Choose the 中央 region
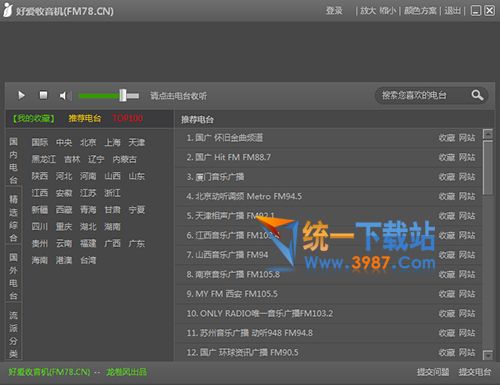This screenshot has width=500, height=385. (64, 142)
